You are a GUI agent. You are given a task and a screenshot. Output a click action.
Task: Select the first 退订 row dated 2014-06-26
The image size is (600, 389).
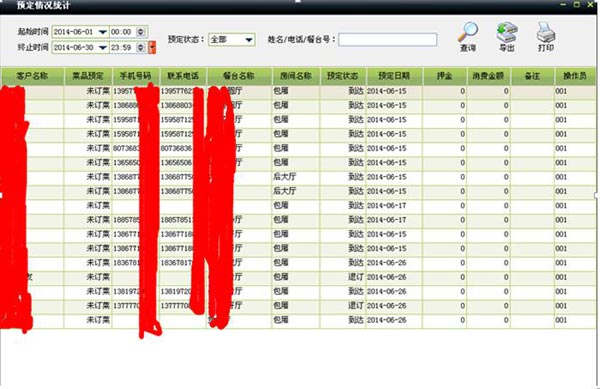[298, 277]
